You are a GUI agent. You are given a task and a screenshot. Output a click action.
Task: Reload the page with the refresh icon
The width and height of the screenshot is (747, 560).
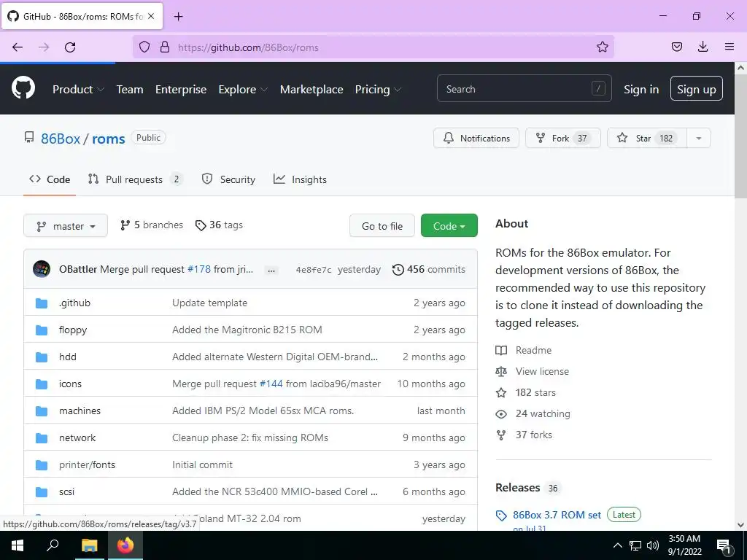coord(70,47)
